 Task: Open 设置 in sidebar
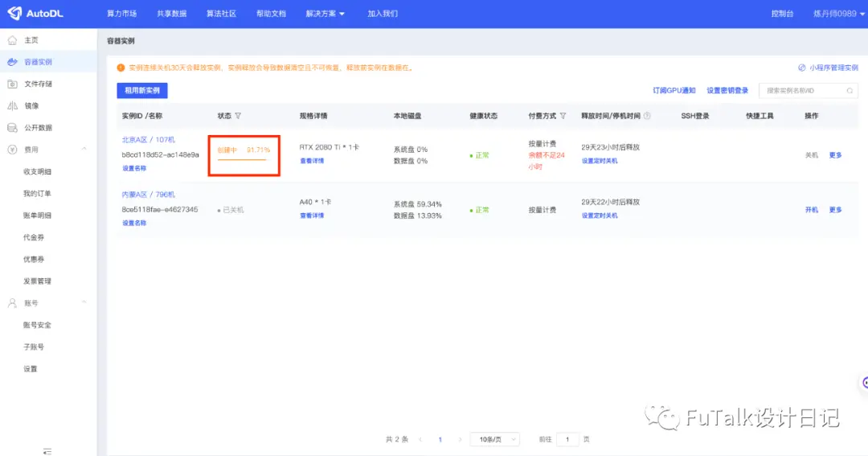coord(31,369)
